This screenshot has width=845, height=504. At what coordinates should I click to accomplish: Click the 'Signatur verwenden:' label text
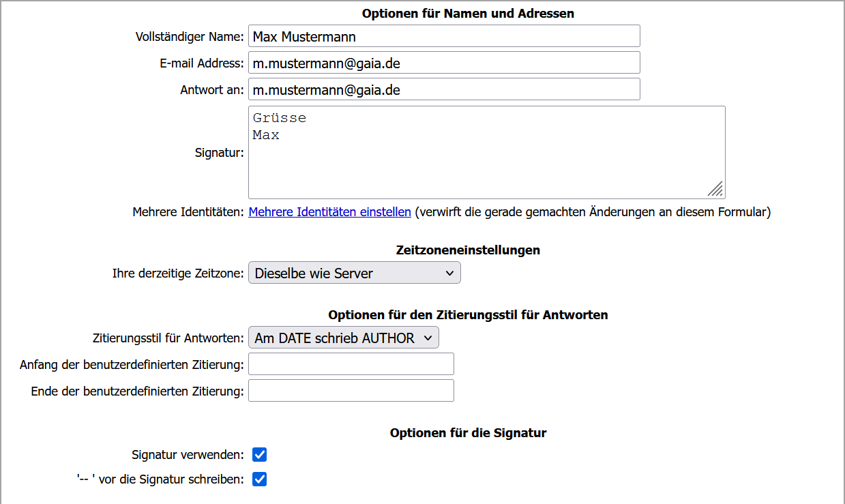coord(188,454)
